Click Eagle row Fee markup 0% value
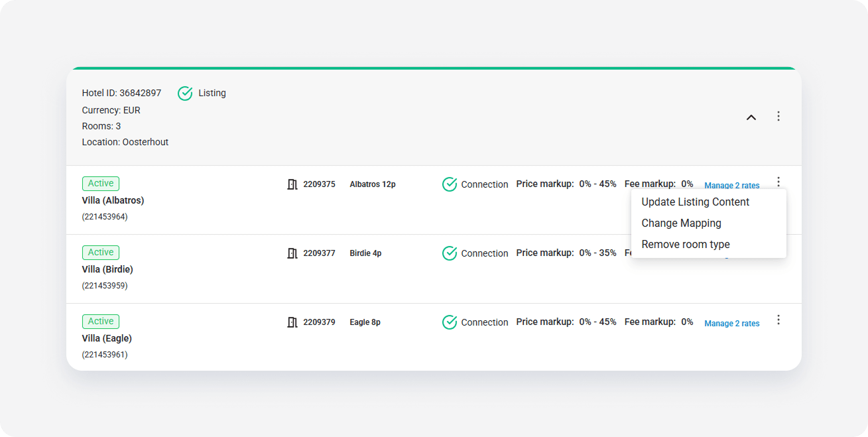The height and width of the screenshot is (437, 868). click(x=687, y=322)
